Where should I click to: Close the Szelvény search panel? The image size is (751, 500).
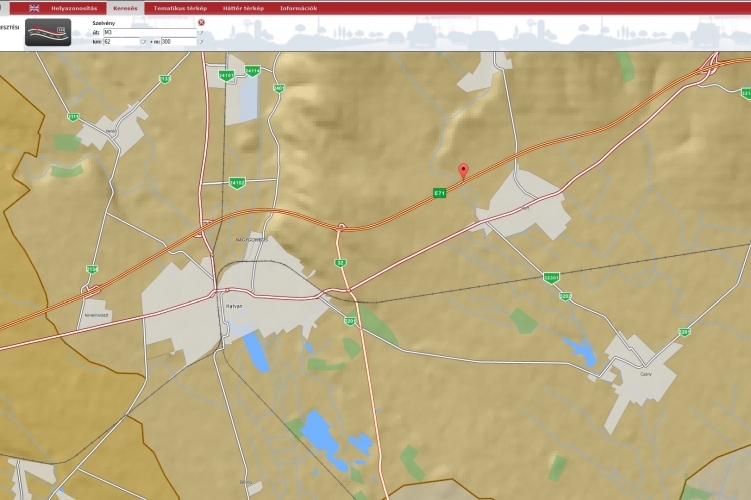(x=201, y=22)
